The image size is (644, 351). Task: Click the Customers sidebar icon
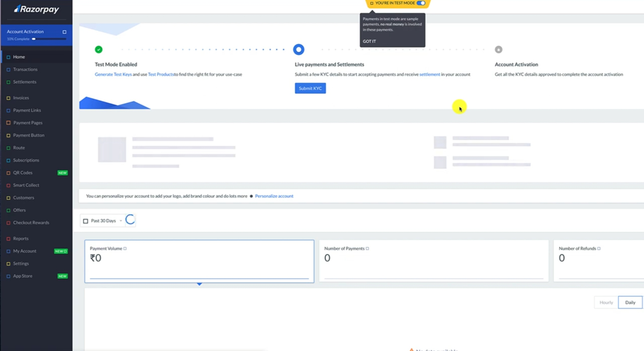point(8,198)
